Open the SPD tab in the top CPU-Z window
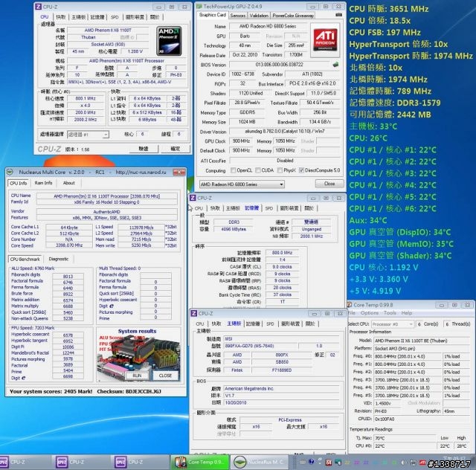The height and width of the screenshot is (470, 476). pos(115,17)
